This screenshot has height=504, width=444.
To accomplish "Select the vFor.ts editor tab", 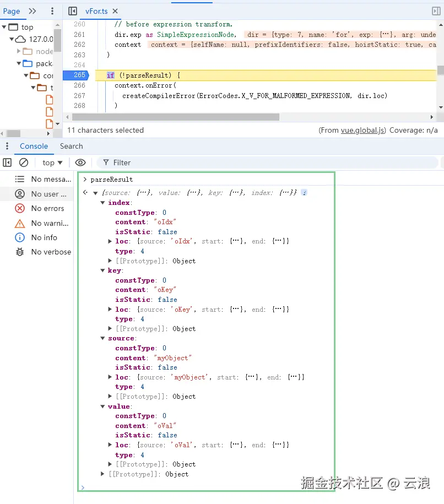I will click(x=96, y=11).
